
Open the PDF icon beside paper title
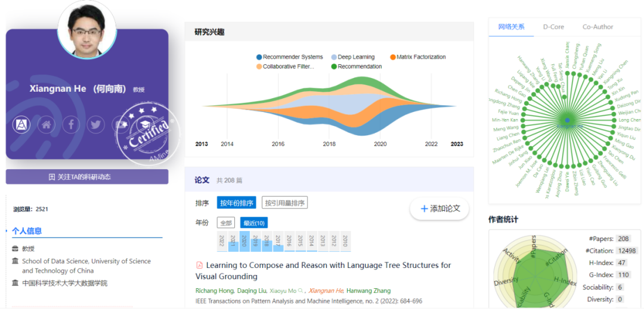[200, 265]
